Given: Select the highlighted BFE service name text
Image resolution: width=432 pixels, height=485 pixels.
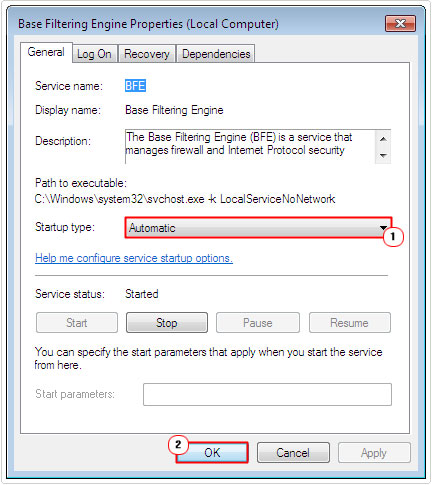Looking at the screenshot, I should (135, 86).
